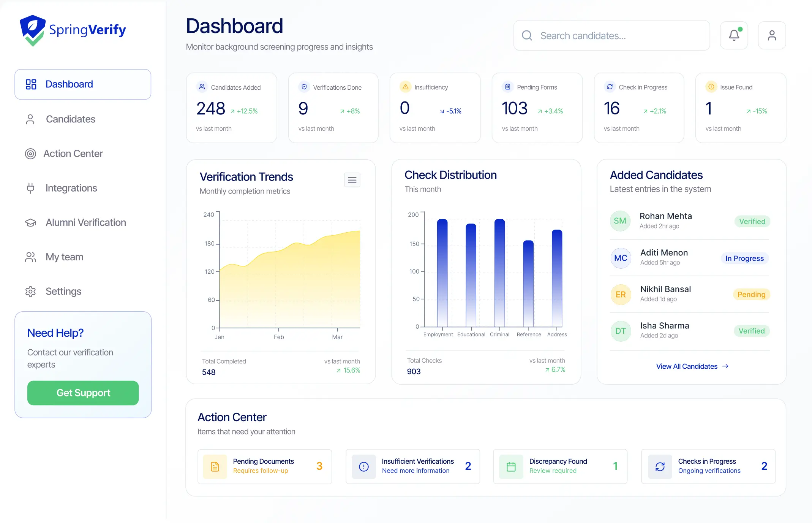This screenshot has height=523, width=812.
Task: Click Aditi Menon's In Progress badge
Action: [x=744, y=258]
